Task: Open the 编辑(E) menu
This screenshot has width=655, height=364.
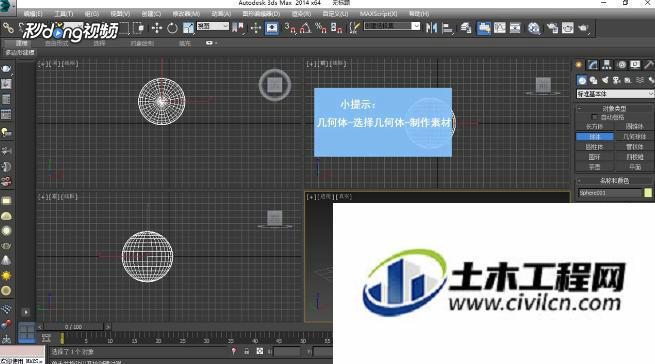Action: coord(33,14)
